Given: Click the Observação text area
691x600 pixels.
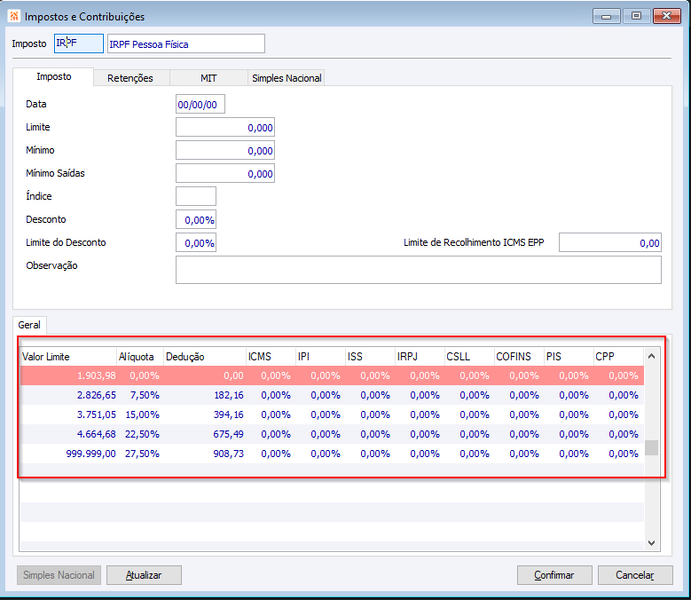Looking at the screenshot, I should [419, 270].
